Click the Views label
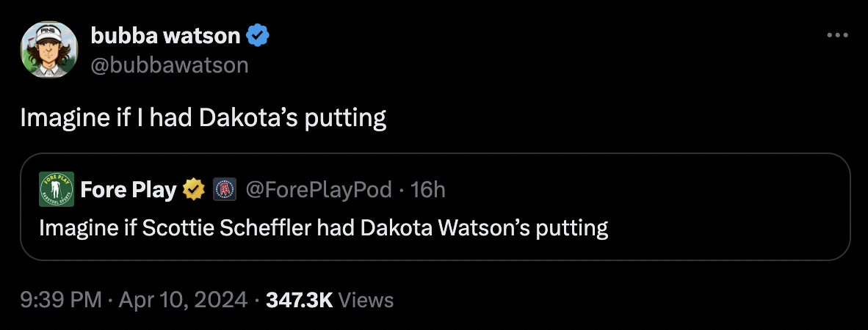Viewport: 868px width, 330px height. (x=368, y=299)
